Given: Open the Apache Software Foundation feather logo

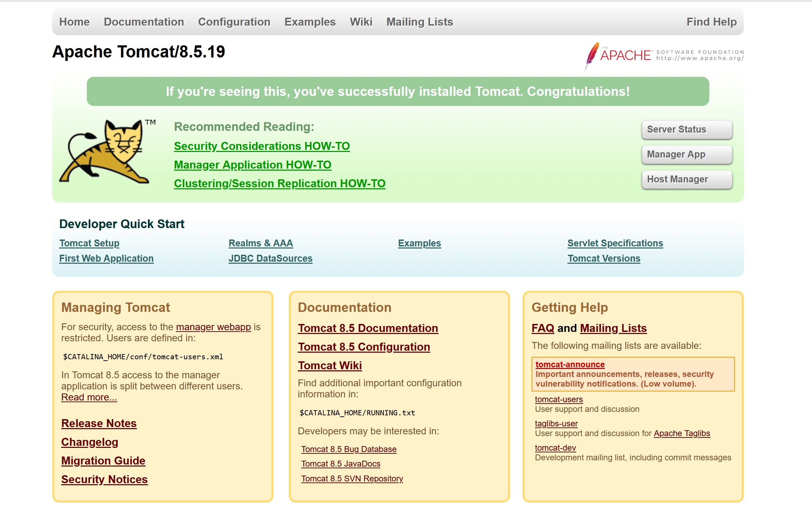Looking at the screenshot, I should (664, 56).
